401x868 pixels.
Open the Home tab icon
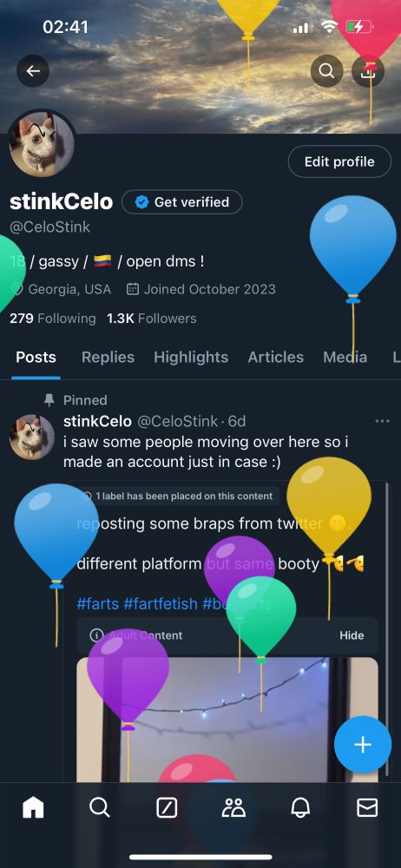pyautogui.click(x=33, y=808)
